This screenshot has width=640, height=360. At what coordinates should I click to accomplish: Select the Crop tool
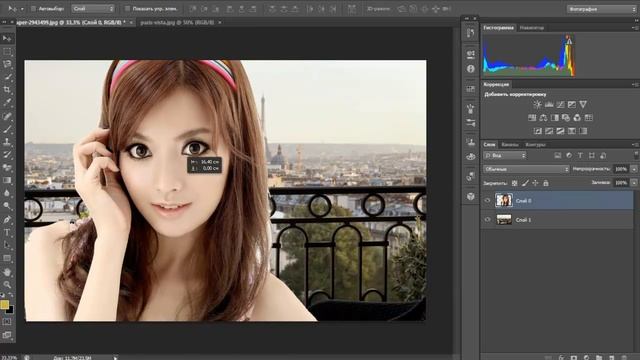(7, 89)
